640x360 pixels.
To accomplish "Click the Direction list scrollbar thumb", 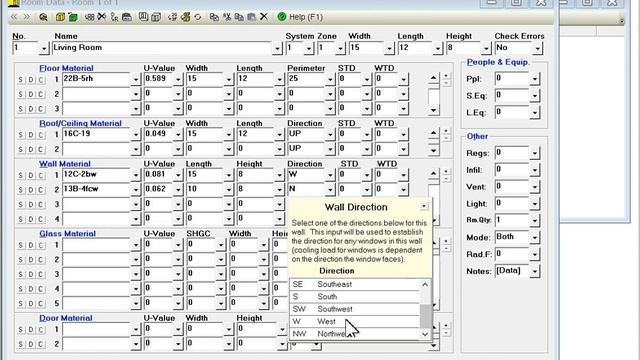I will (425, 316).
